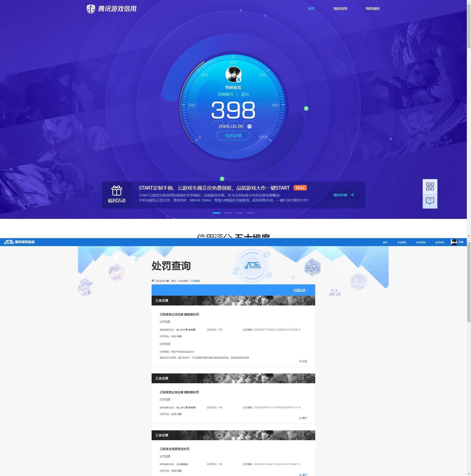471x476 pixels.
Task: Click the 安全服务 breadcrumb entry
Action: click(x=183, y=281)
